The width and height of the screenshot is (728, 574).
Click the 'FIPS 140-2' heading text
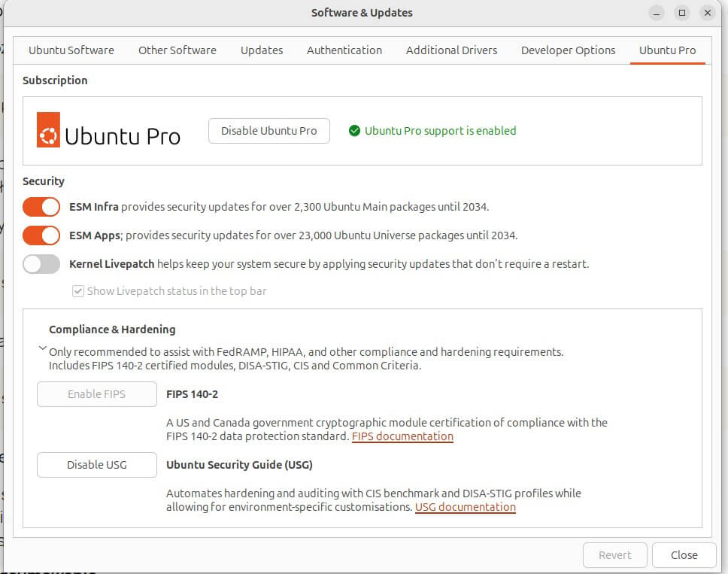click(x=193, y=394)
